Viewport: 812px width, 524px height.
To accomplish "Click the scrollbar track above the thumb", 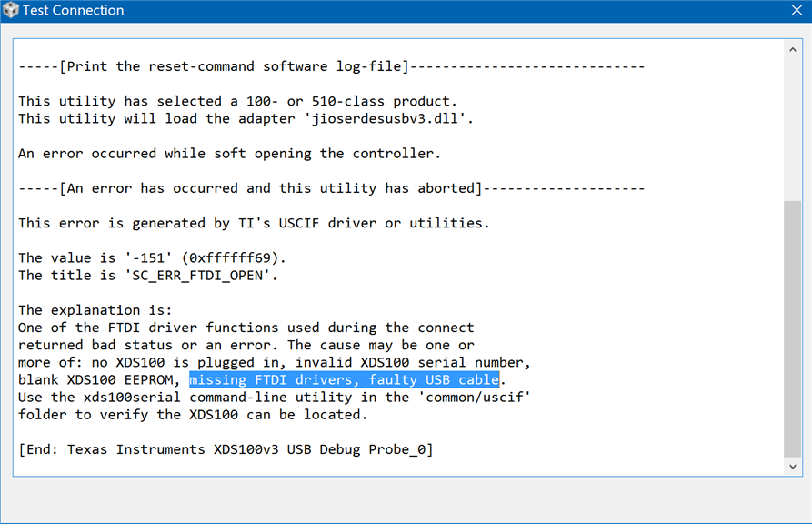I will (x=791, y=127).
